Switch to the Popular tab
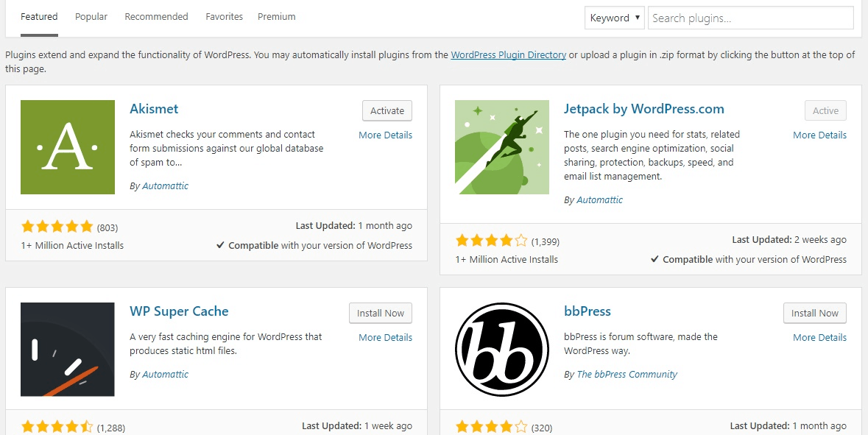This screenshot has height=435, width=868. [91, 17]
